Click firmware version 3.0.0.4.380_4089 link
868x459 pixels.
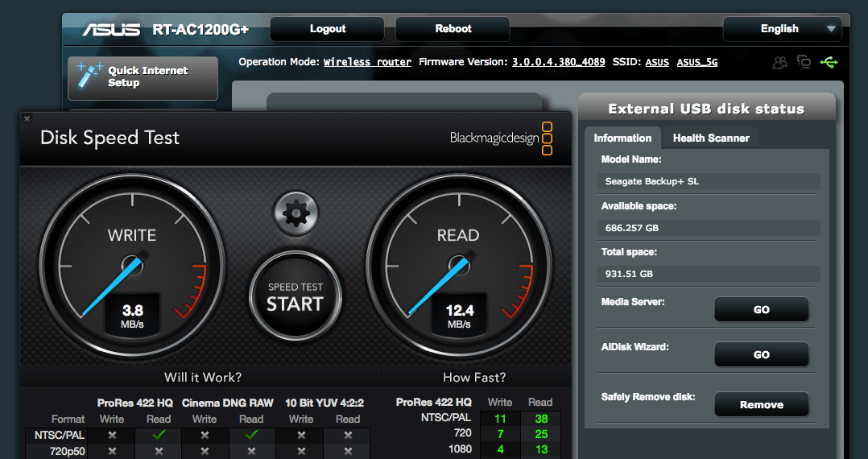[x=558, y=62]
